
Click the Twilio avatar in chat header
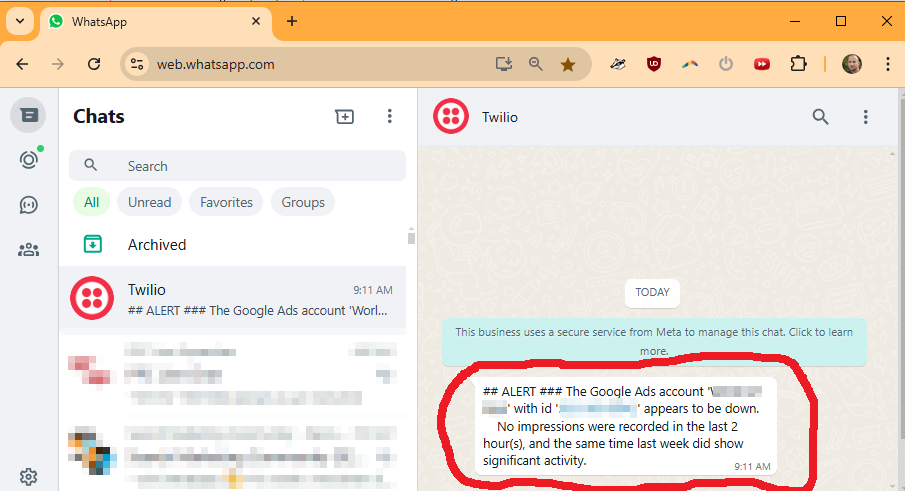tap(451, 117)
